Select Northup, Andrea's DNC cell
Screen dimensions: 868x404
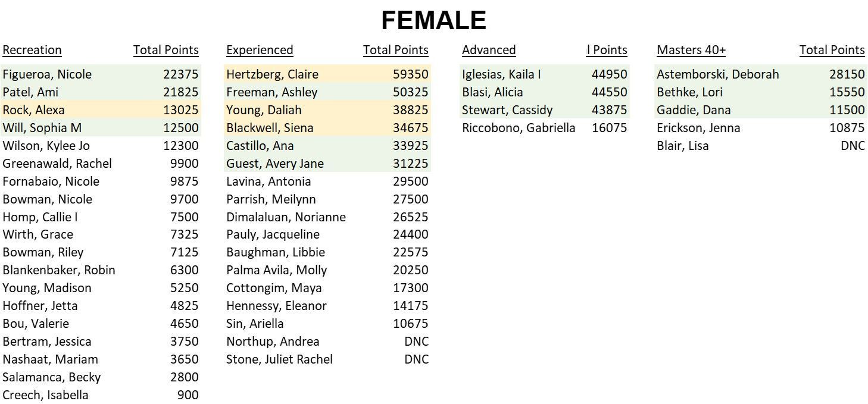pos(416,342)
